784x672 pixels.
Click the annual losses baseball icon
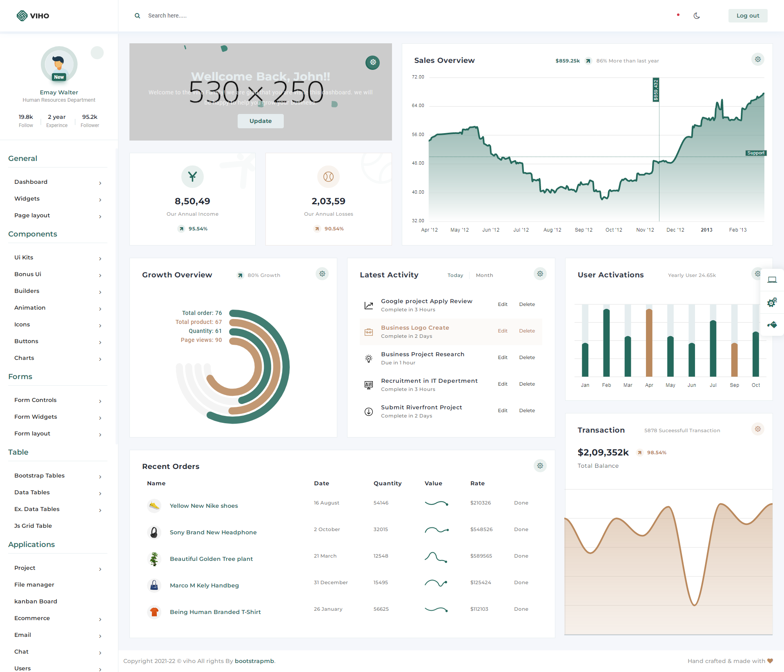coord(328,176)
